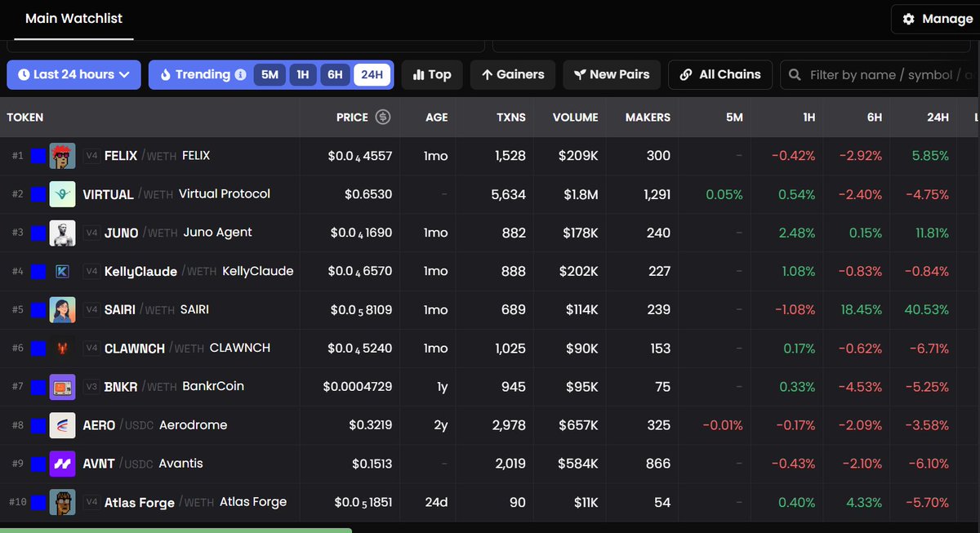
Task: Select the 24H trending interval
Action: (x=372, y=75)
